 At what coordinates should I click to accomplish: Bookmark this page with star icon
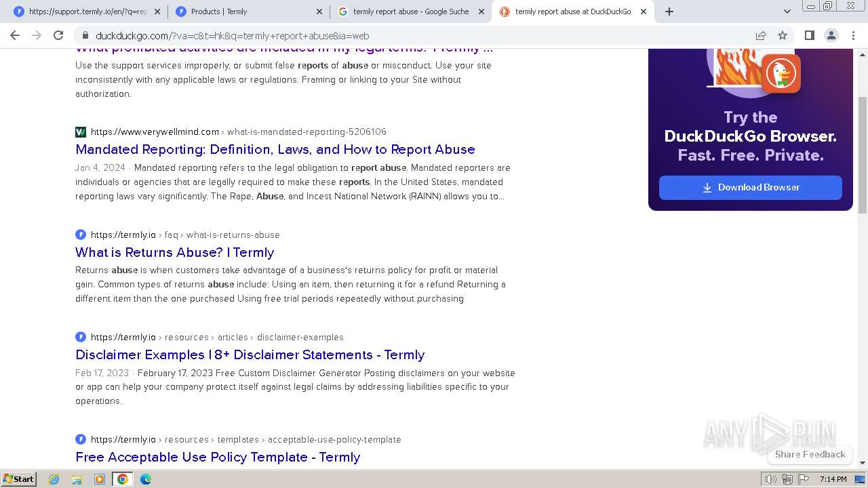coord(783,35)
